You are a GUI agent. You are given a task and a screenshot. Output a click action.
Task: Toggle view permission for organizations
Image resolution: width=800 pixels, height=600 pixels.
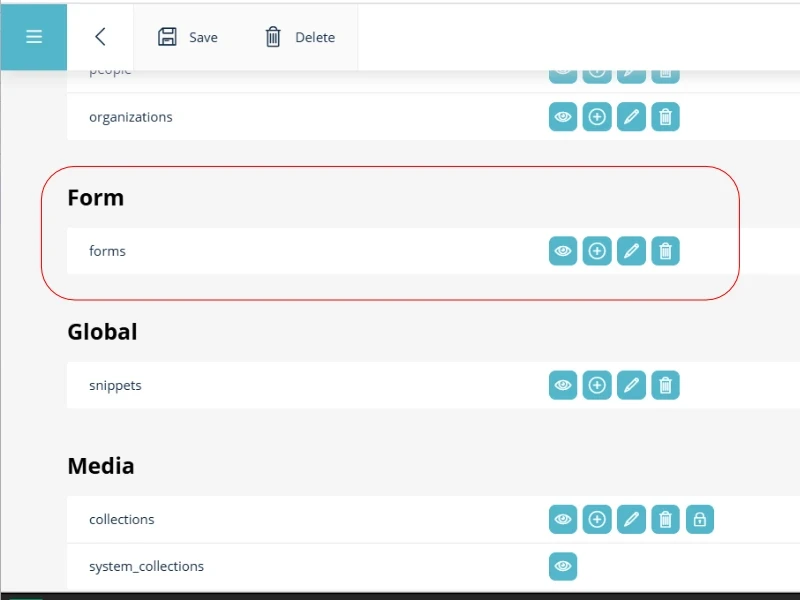563,117
